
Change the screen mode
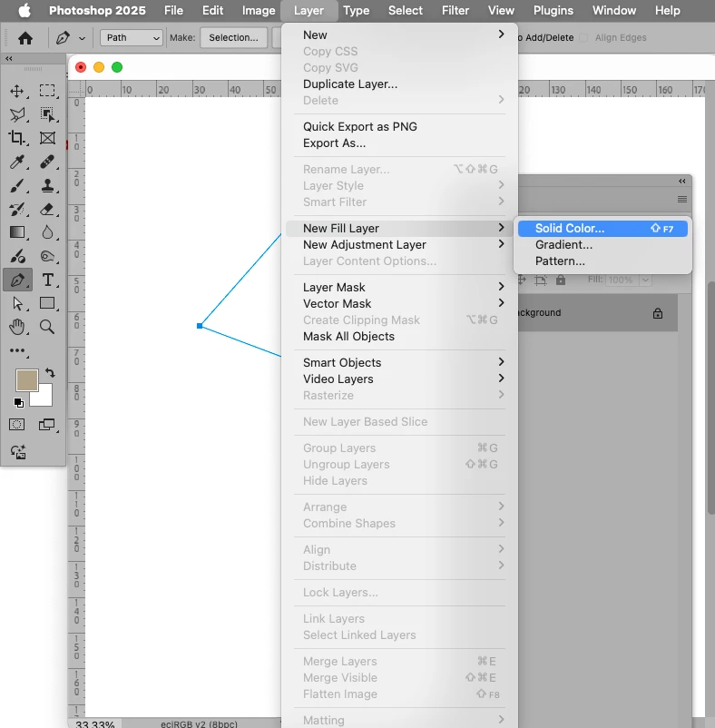click(x=47, y=424)
